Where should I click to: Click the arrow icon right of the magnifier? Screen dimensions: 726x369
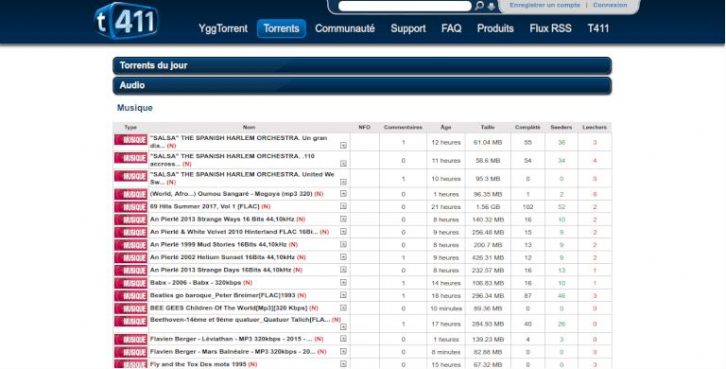click(491, 6)
